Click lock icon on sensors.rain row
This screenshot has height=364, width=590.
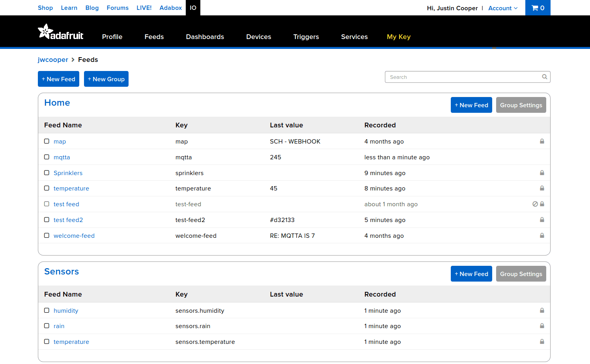542,326
